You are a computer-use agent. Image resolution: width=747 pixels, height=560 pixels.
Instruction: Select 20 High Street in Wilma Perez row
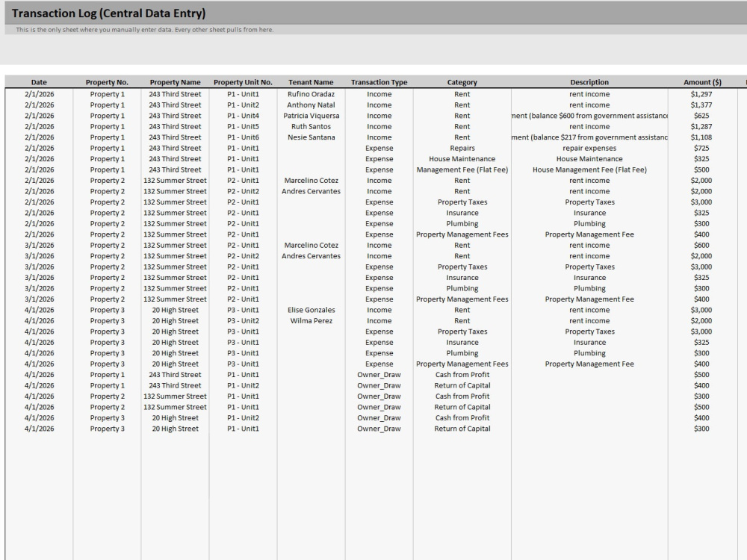pyautogui.click(x=175, y=321)
